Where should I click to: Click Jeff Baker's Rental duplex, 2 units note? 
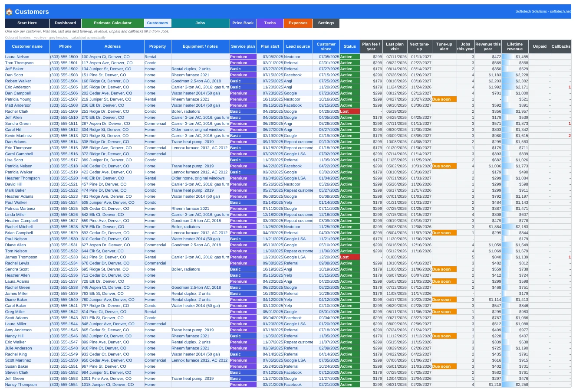pos(200,69)
